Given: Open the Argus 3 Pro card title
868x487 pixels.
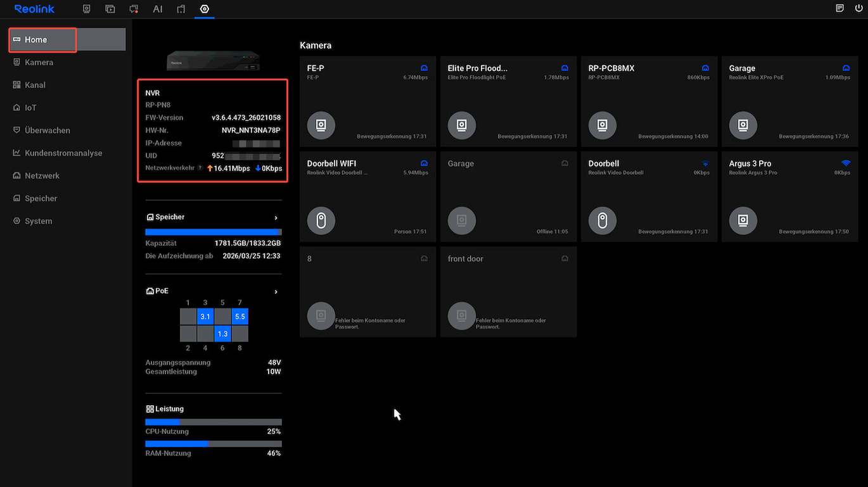Looking at the screenshot, I should [750, 163].
